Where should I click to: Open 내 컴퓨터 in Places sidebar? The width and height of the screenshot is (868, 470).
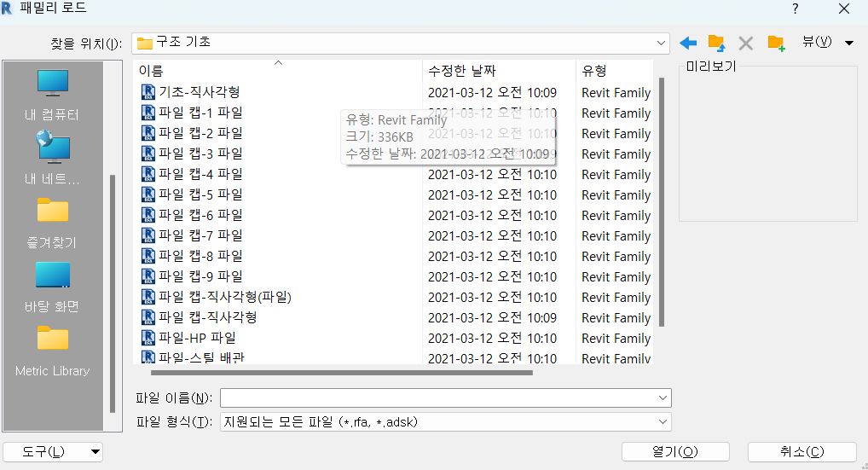pos(53,95)
